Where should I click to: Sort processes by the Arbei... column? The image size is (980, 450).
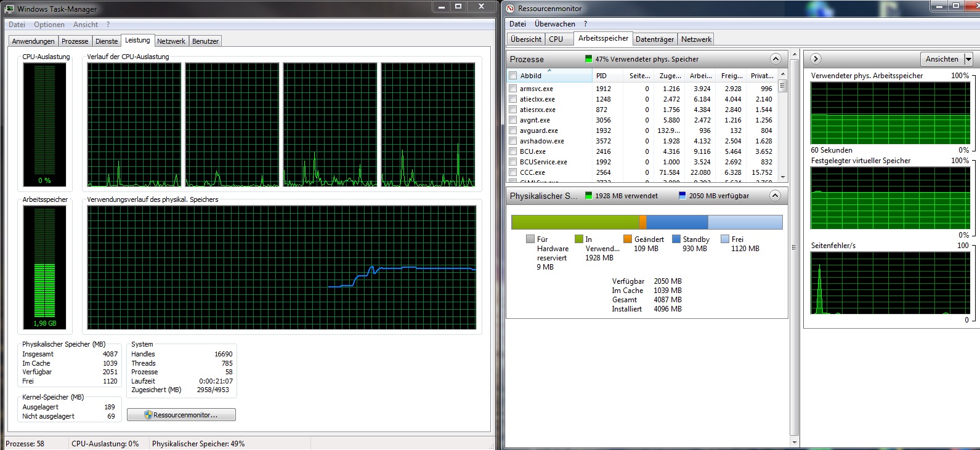tap(700, 76)
